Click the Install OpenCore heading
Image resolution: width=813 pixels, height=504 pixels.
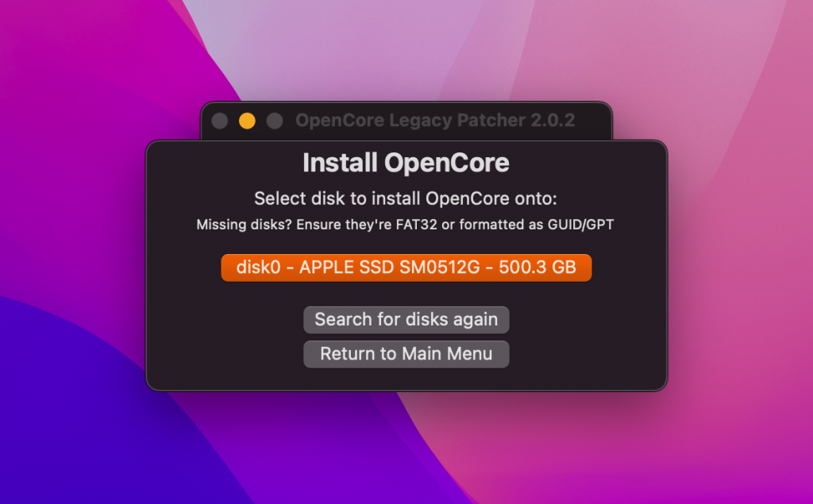(406, 163)
